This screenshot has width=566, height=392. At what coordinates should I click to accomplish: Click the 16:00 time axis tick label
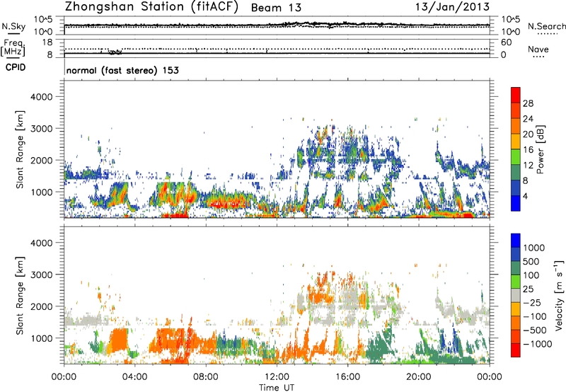347,377
